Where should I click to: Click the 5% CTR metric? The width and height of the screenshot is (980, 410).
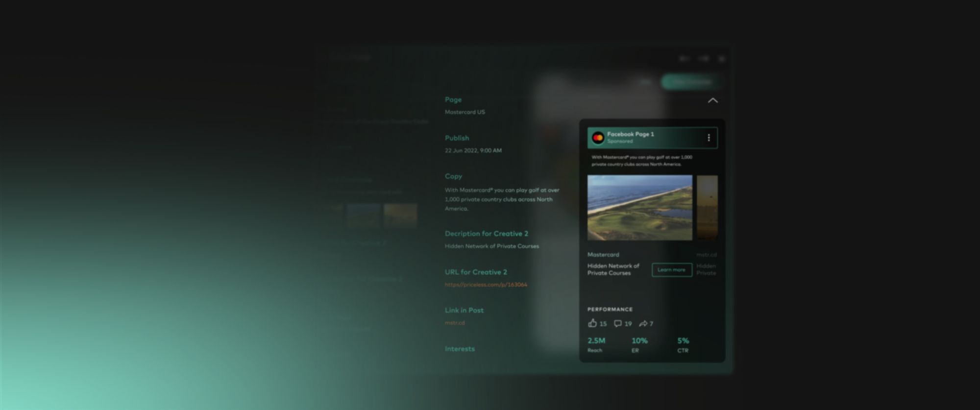683,340
